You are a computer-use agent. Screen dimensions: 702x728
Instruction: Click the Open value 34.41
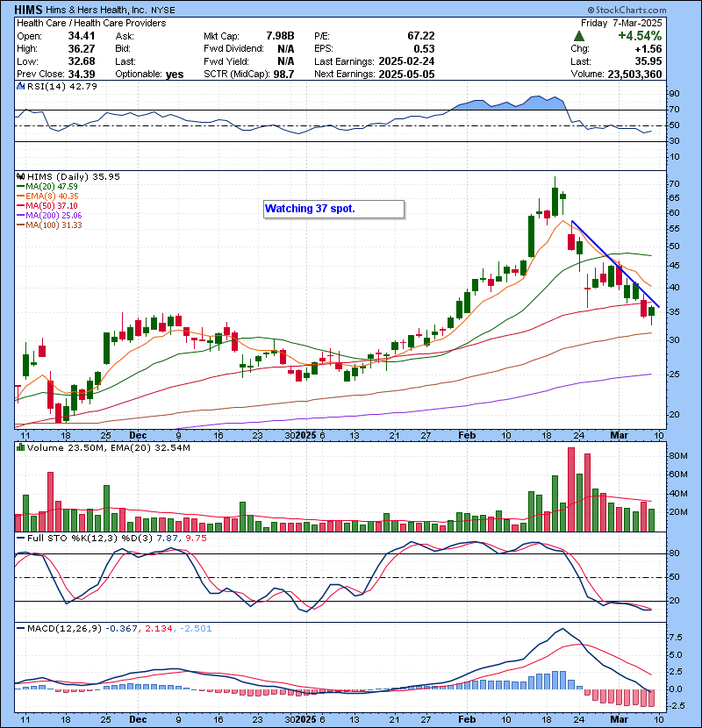click(x=82, y=36)
